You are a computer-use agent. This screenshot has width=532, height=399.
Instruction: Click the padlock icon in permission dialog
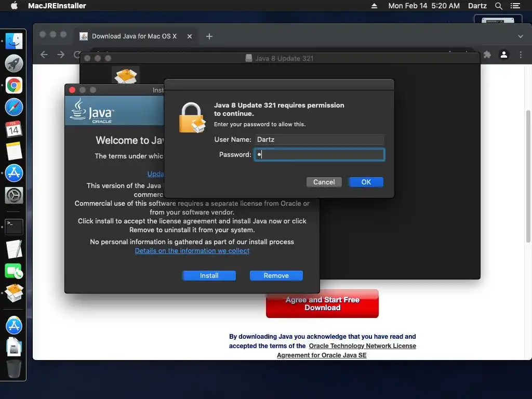click(x=192, y=118)
